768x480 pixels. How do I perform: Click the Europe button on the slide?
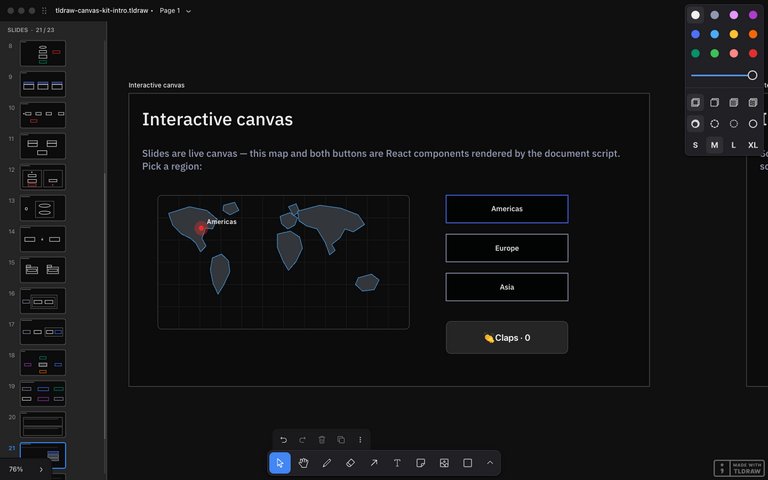[x=507, y=248]
